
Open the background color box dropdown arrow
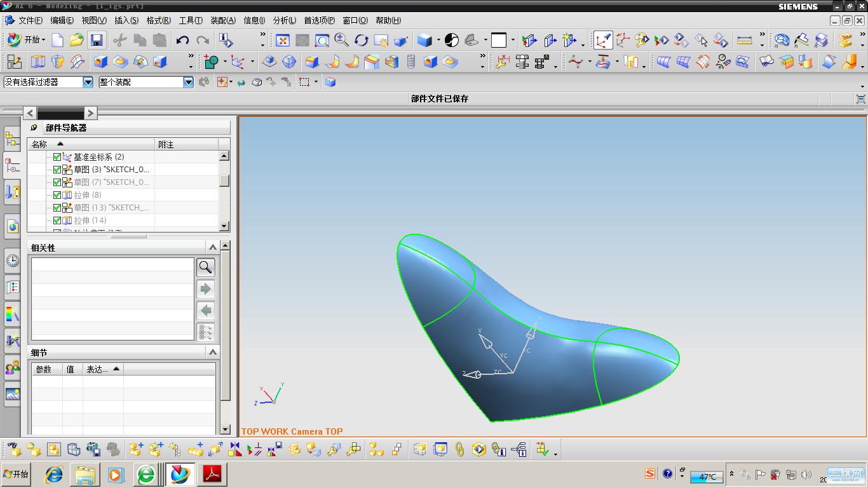point(513,40)
